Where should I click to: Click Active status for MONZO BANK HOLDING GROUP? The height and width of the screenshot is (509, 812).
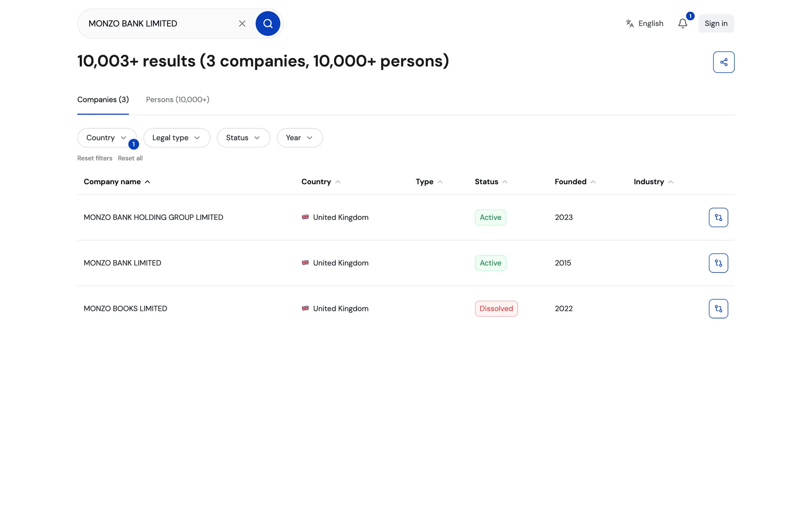(490, 217)
